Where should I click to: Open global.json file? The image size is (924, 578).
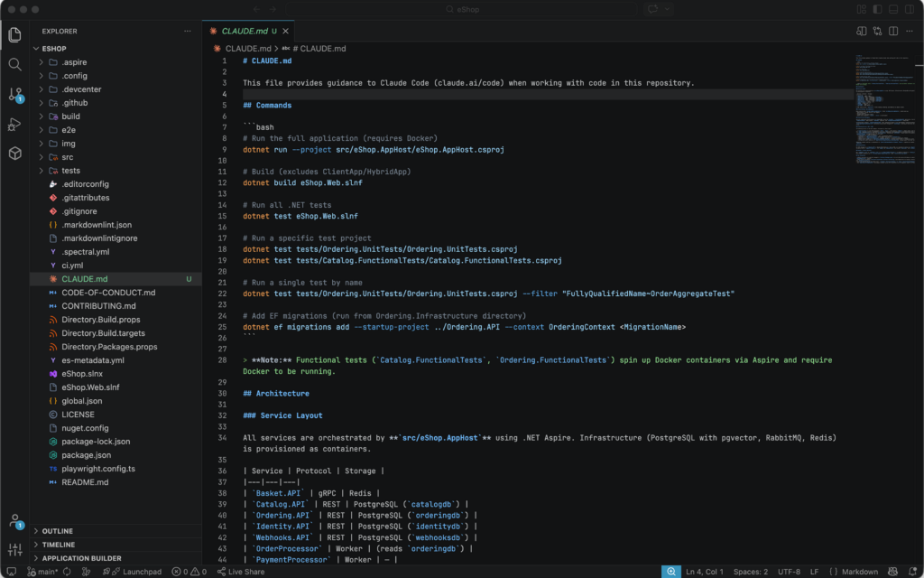coord(115,401)
